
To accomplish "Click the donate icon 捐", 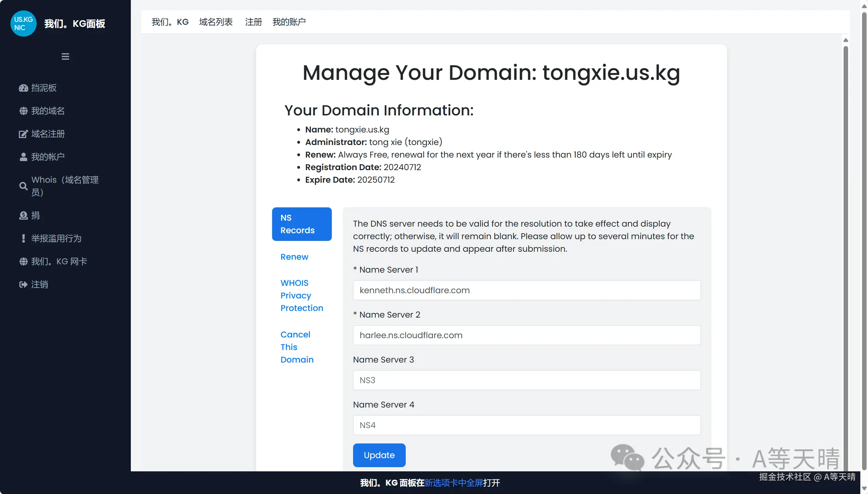I will [x=23, y=215].
